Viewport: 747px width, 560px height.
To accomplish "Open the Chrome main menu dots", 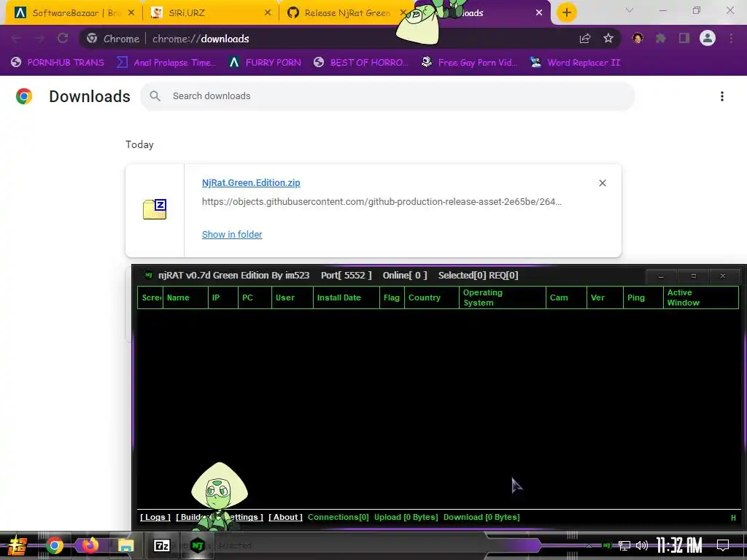I will coord(731,39).
